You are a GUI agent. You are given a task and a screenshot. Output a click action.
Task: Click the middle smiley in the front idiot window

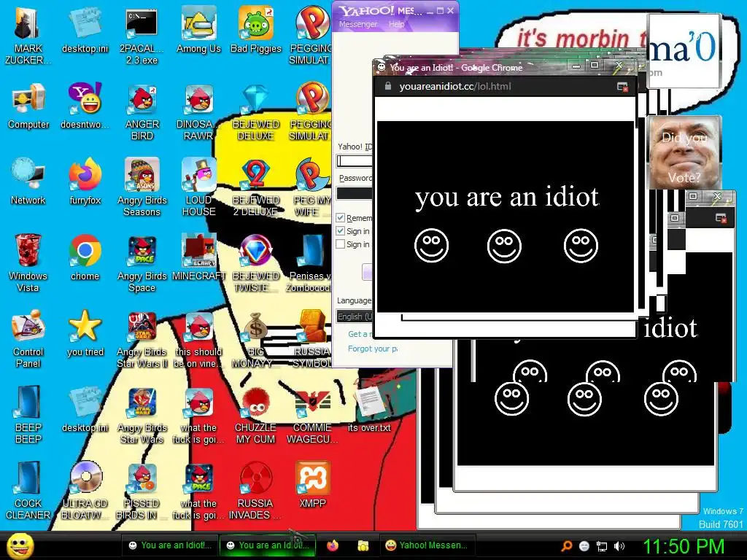pos(504,246)
